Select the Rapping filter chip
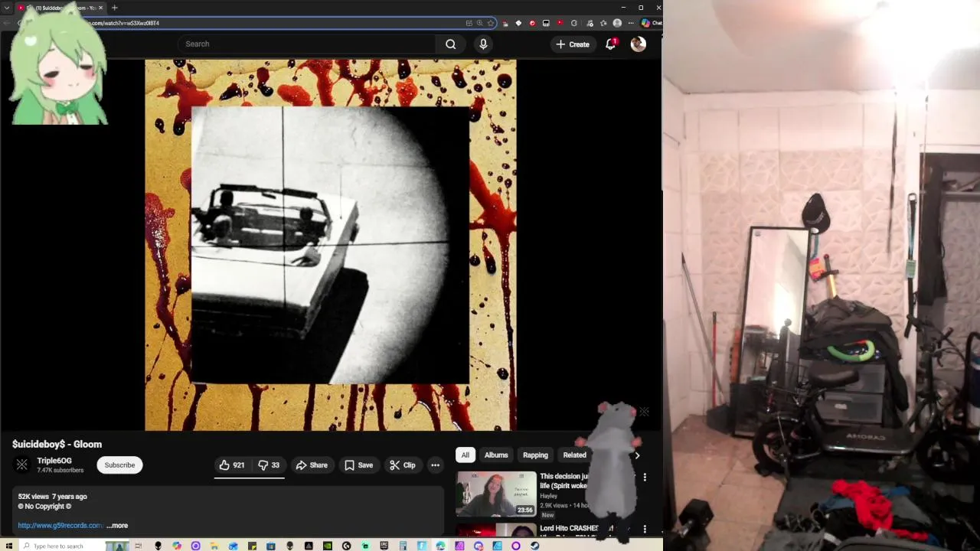The height and width of the screenshot is (551, 980). point(535,455)
